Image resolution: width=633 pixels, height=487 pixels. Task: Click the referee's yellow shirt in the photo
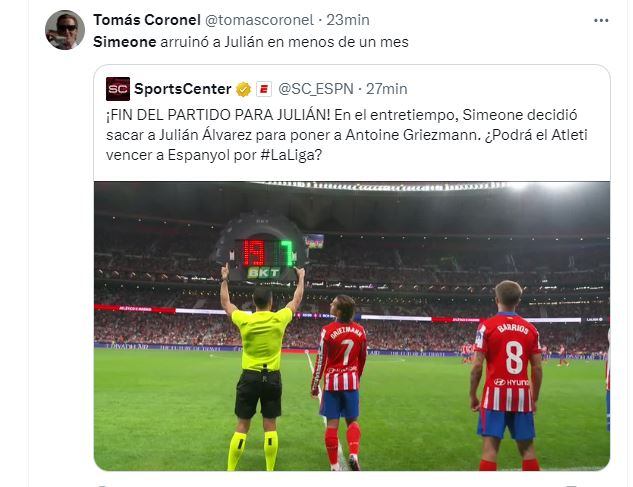coord(262,339)
